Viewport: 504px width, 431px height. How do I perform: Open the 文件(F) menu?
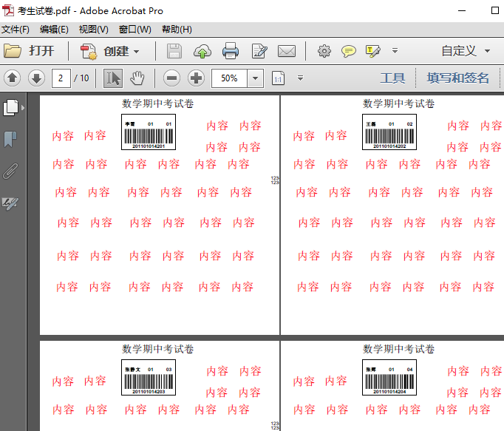(x=16, y=30)
